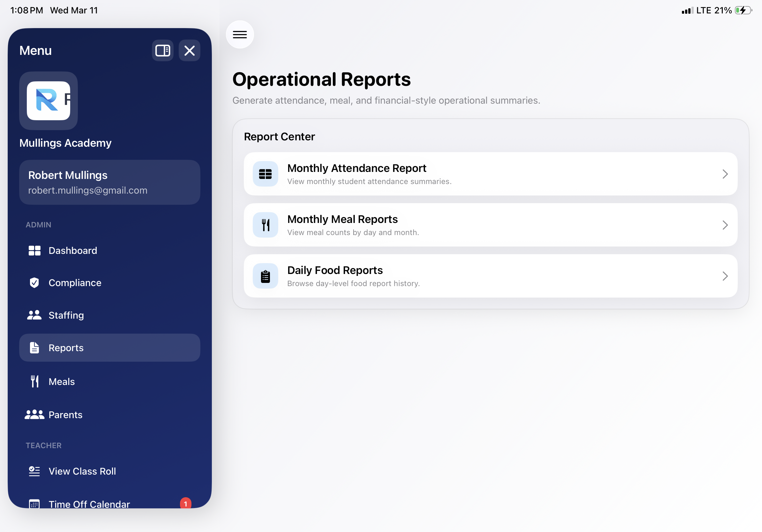Click the Monthly Meal Reports utensils icon
This screenshot has width=762, height=532.
pyautogui.click(x=265, y=225)
